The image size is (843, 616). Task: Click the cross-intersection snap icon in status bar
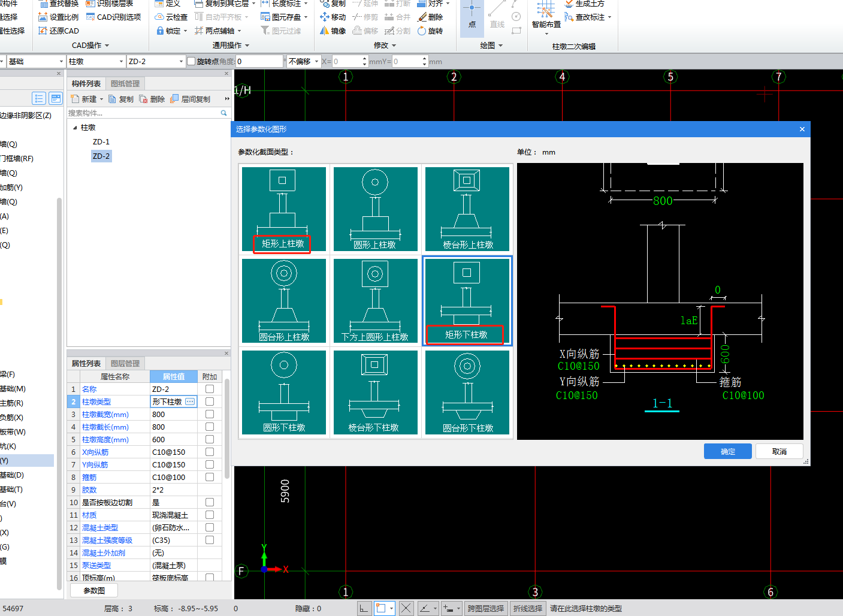coord(406,608)
